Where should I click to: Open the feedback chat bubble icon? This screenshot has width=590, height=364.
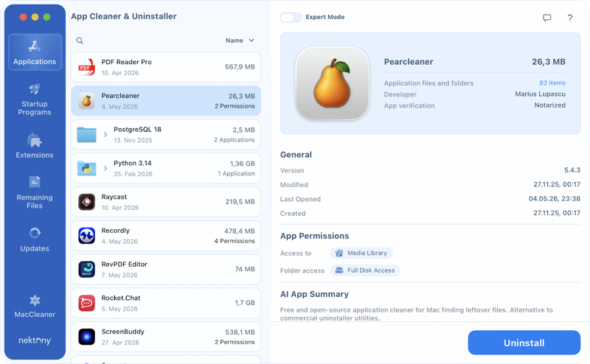pos(546,18)
